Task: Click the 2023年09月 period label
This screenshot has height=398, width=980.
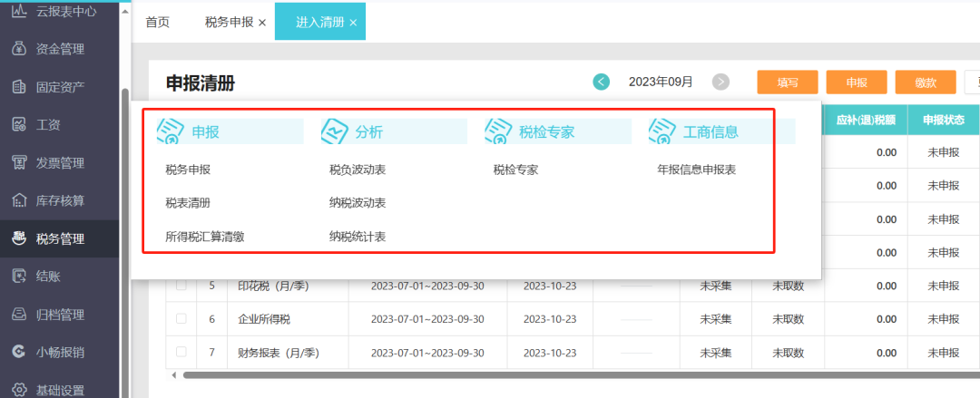Action: [661, 82]
